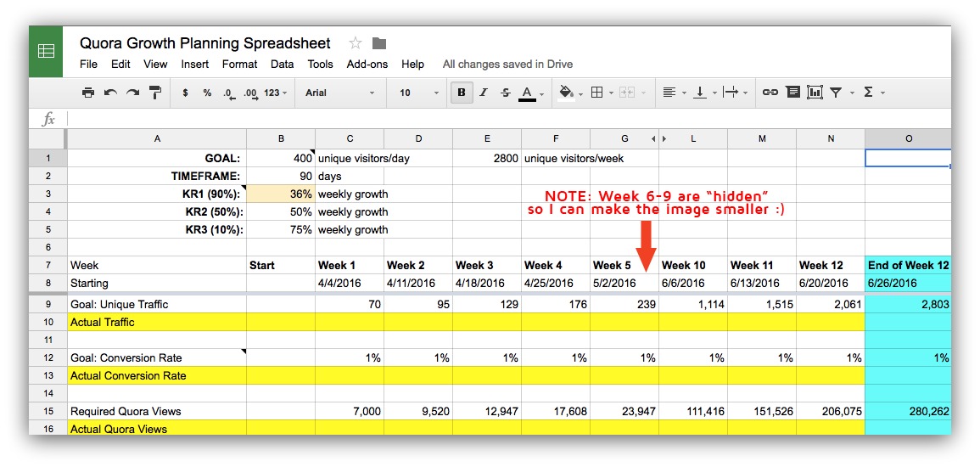
Task: Expand functions dropdown arrow
Action: coord(882,93)
